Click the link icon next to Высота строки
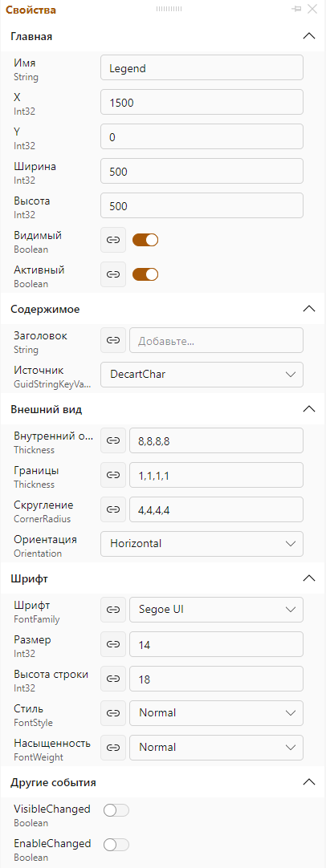This screenshot has width=326, height=868. [113, 679]
